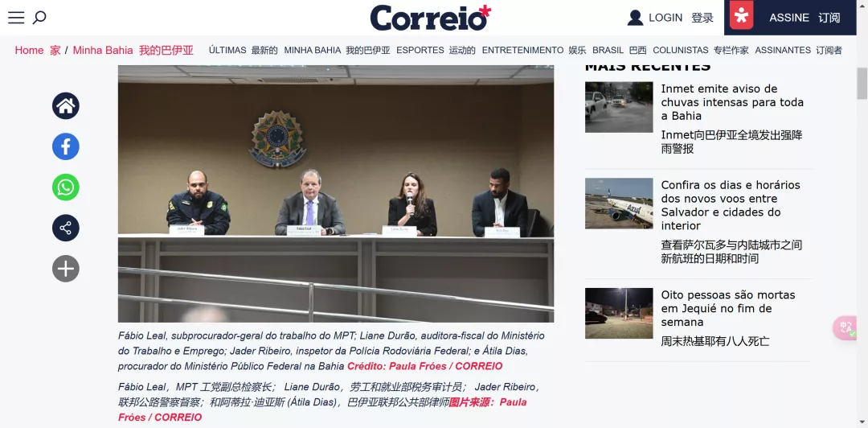This screenshot has width=868, height=428.
Task: Click the photo credit Paula Fróes / CORREIO
Action: pyautogui.click(x=424, y=367)
